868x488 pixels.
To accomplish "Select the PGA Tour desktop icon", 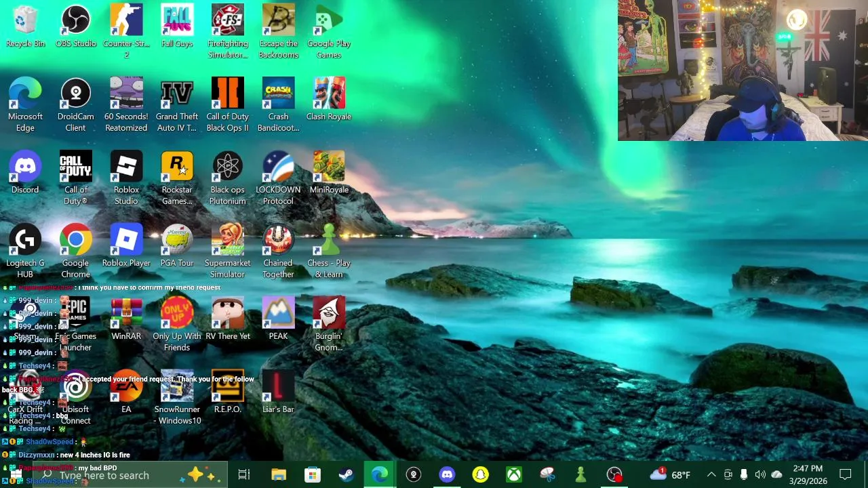I will (177, 247).
